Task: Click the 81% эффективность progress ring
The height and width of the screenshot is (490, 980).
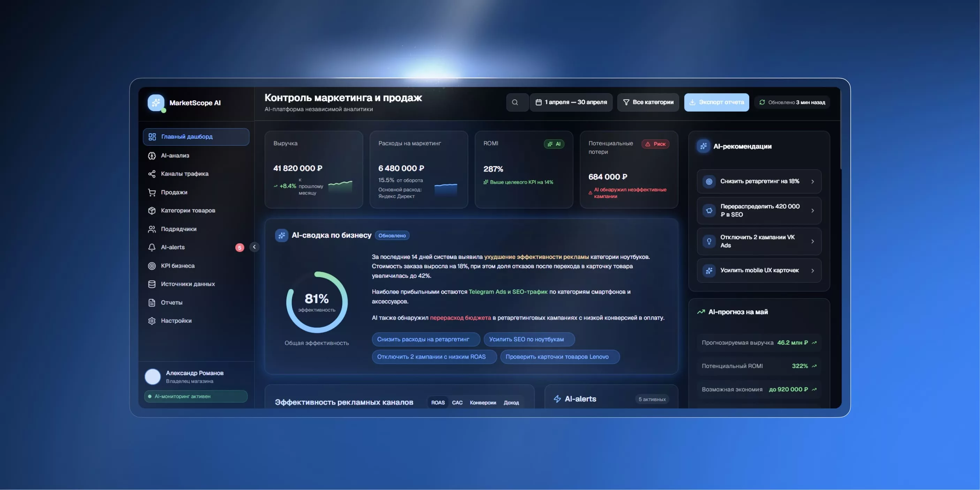Action: pos(317,303)
